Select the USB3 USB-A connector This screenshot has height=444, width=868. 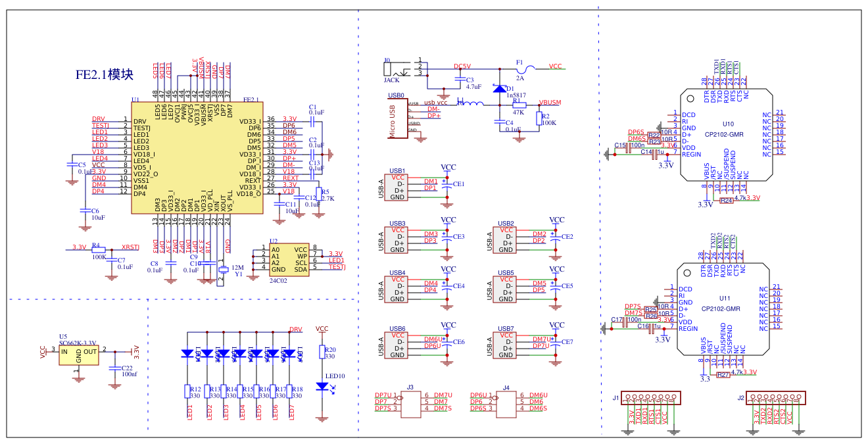(x=397, y=240)
